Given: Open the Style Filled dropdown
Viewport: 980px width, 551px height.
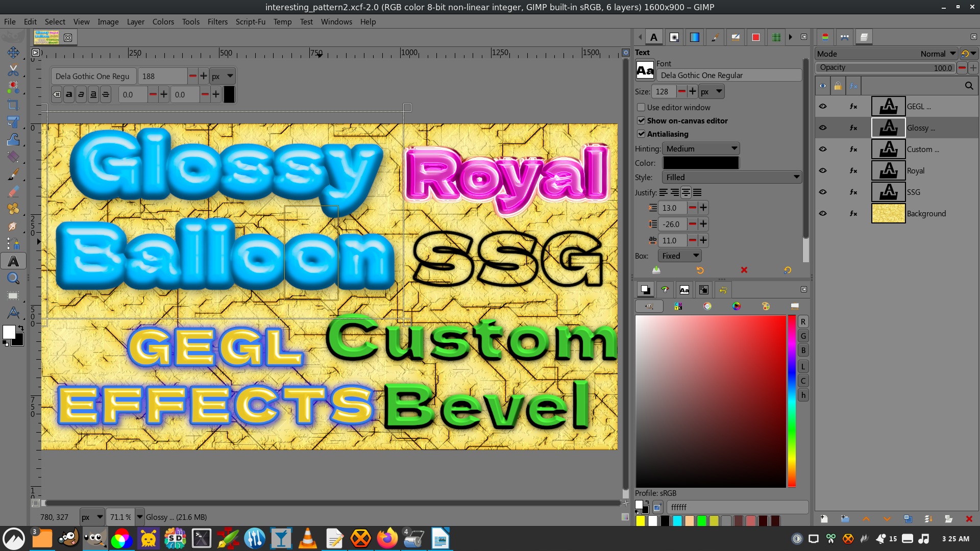Looking at the screenshot, I should [732, 177].
